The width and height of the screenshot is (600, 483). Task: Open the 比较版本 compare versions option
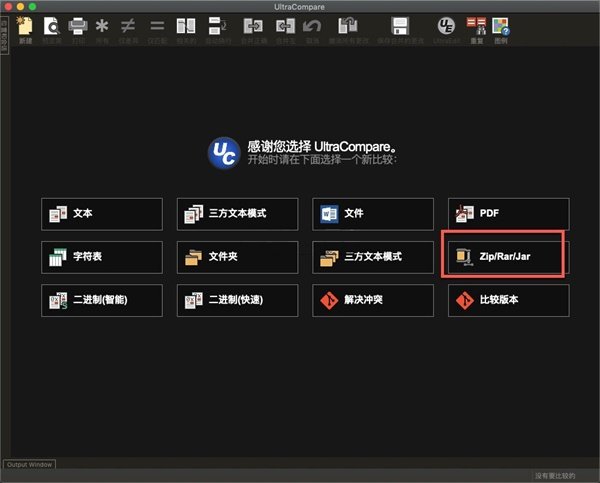point(509,300)
